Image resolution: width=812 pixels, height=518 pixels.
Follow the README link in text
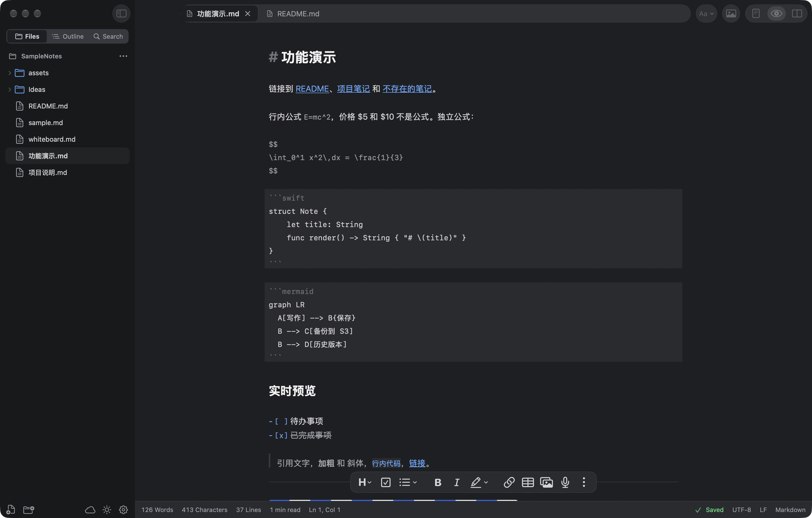[x=312, y=89]
